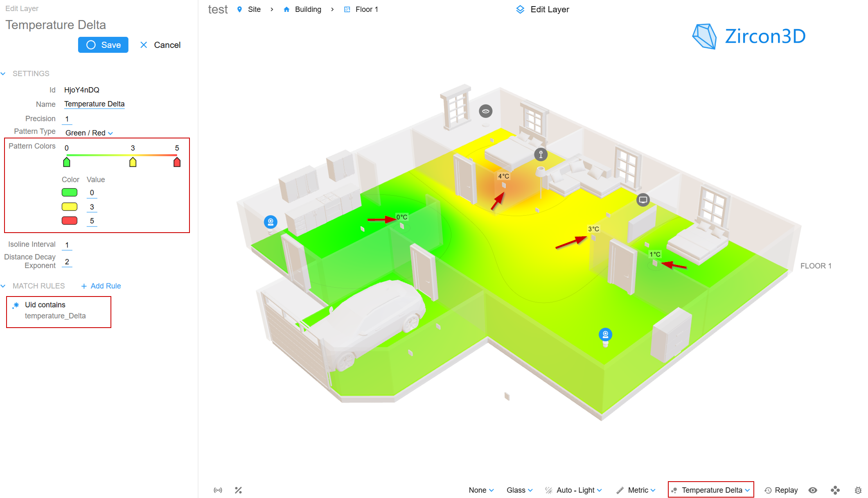Open the bug/debug icon at bottom right

click(858, 490)
